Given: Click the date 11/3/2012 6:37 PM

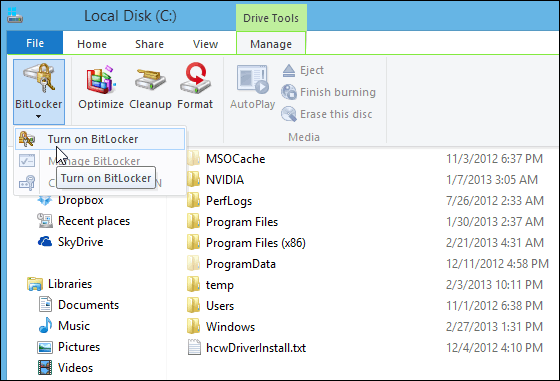Looking at the screenshot, I should [x=494, y=159].
